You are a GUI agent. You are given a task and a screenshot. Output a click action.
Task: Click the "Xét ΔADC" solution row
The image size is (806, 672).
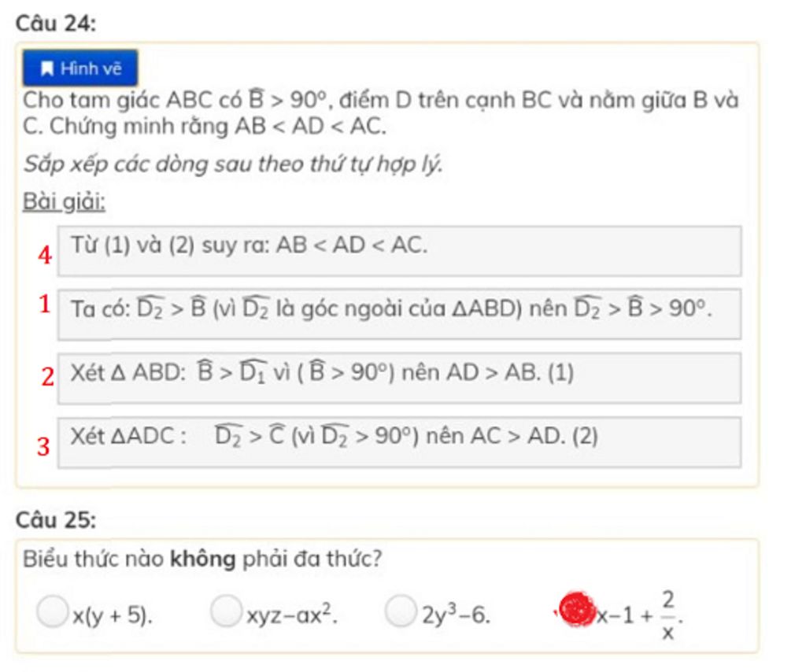pyautogui.click(x=399, y=441)
